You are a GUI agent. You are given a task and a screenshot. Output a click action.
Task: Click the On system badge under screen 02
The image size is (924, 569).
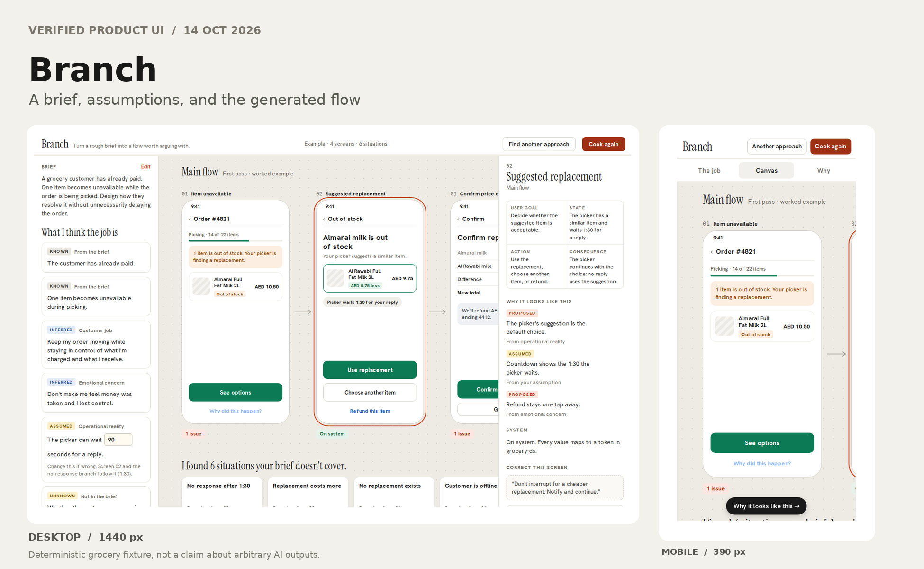332,434
